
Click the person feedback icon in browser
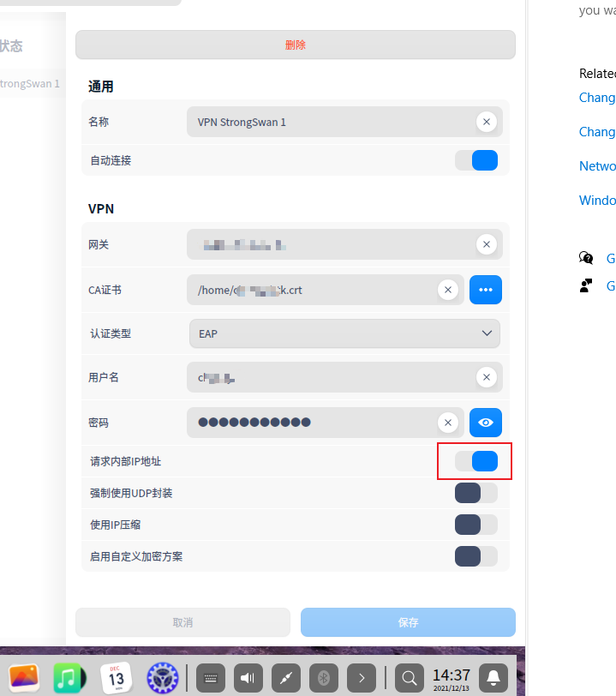(x=586, y=285)
